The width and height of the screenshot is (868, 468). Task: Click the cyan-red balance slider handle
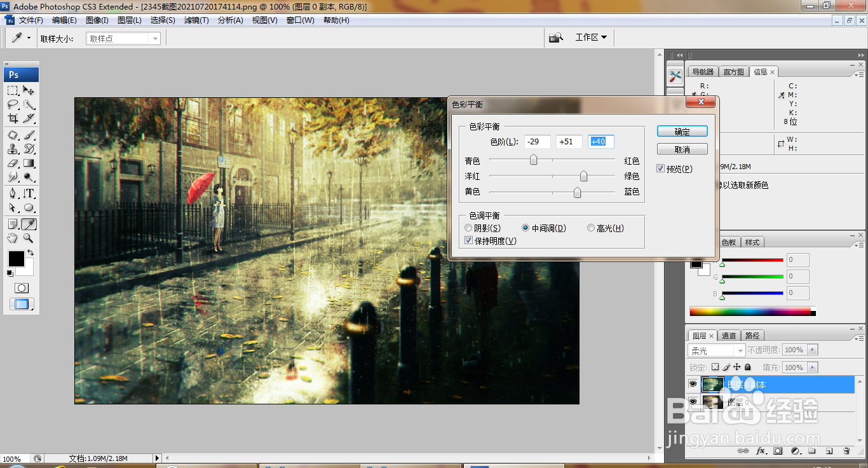point(534,160)
